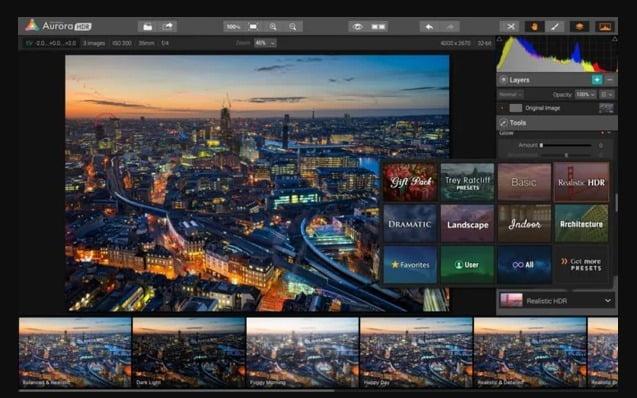
Task: Toggle quick preview eye icon
Action: (358, 27)
